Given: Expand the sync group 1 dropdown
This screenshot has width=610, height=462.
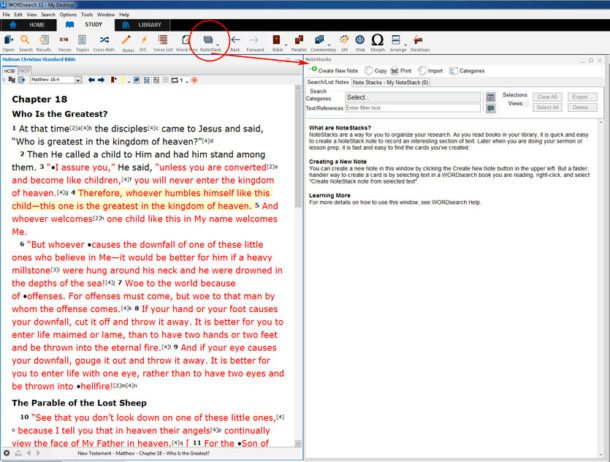Looking at the screenshot, I should click(x=187, y=81).
